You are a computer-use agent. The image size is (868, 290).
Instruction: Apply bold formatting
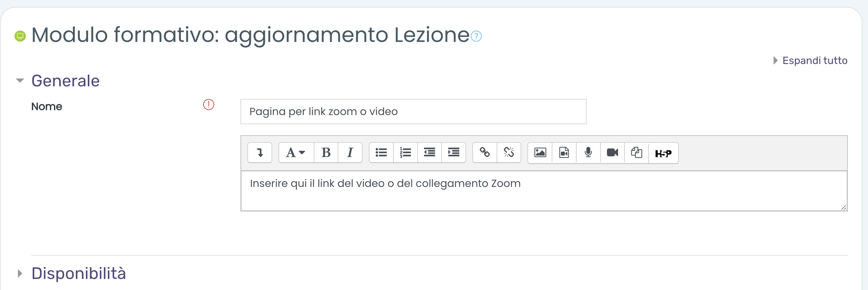coord(326,153)
